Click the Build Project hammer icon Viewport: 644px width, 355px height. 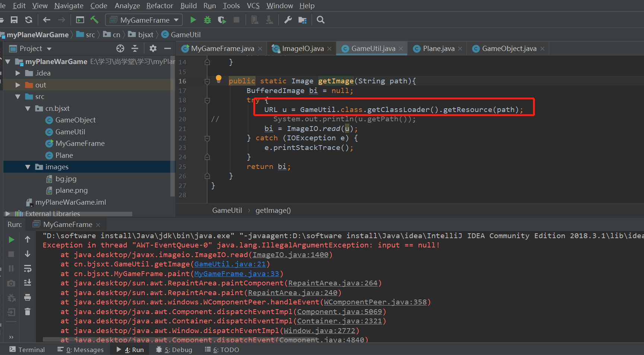tap(95, 20)
